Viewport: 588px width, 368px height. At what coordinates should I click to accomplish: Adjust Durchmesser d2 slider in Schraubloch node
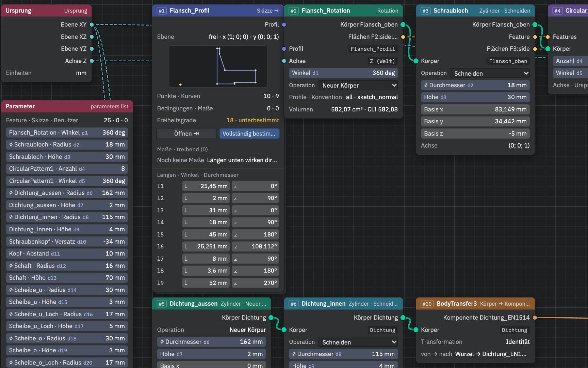[x=475, y=85]
